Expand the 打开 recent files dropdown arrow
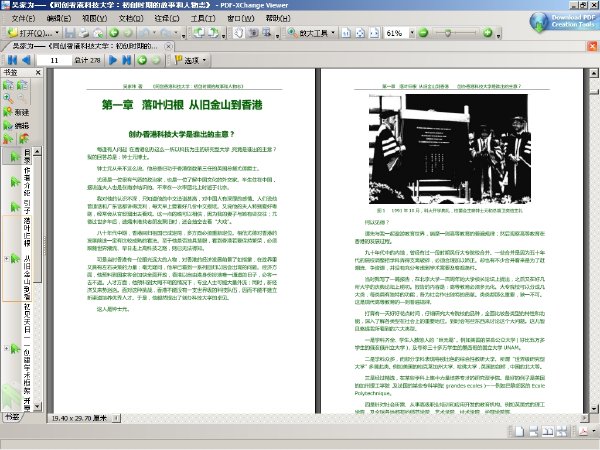The height and width of the screenshot is (450, 600). coord(57,33)
